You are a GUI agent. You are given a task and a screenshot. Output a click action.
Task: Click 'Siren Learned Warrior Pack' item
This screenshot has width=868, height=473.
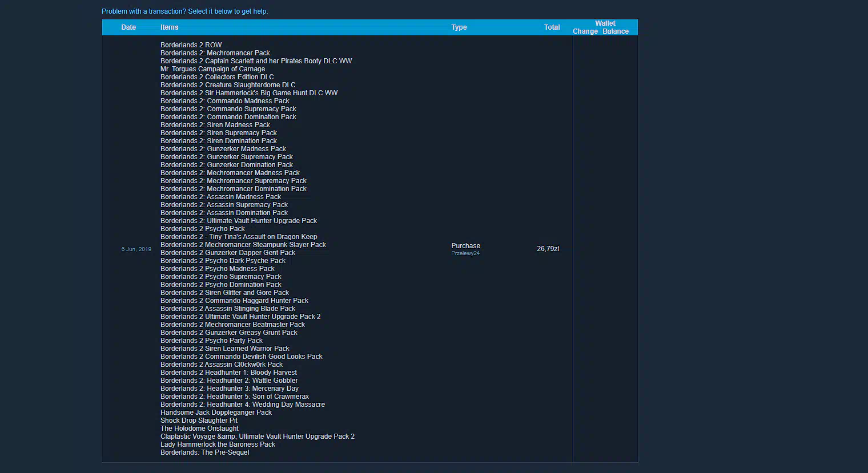click(x=225, y=349)
